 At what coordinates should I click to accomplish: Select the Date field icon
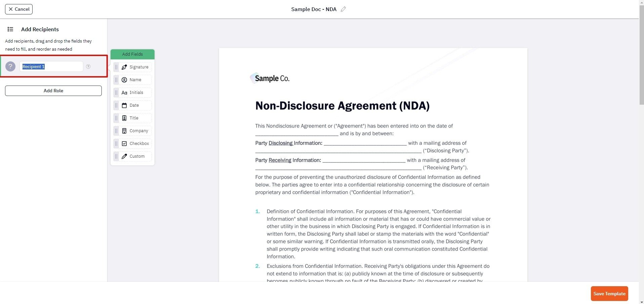(124, 105)
